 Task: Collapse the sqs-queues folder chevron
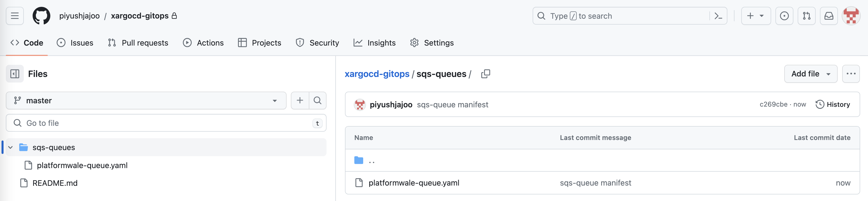10,147
